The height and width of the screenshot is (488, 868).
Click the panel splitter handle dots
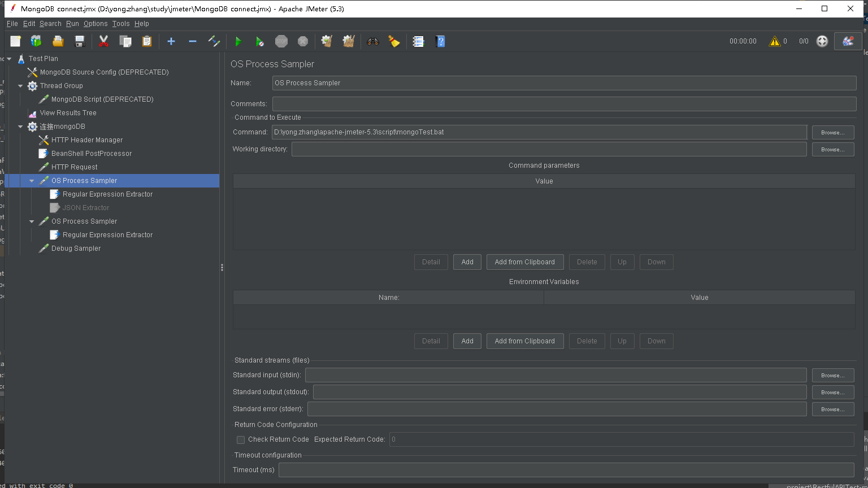click(x=222, y=268)
